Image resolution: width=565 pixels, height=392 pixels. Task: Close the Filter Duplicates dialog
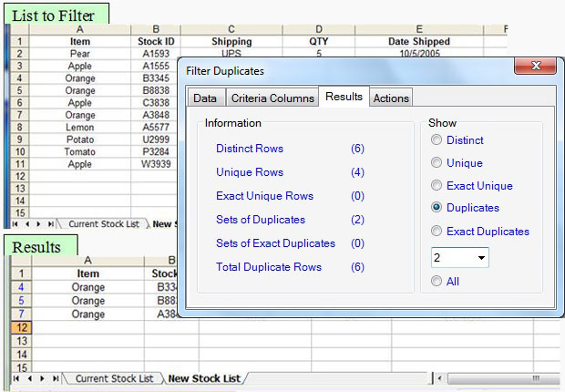pos(535,67)
